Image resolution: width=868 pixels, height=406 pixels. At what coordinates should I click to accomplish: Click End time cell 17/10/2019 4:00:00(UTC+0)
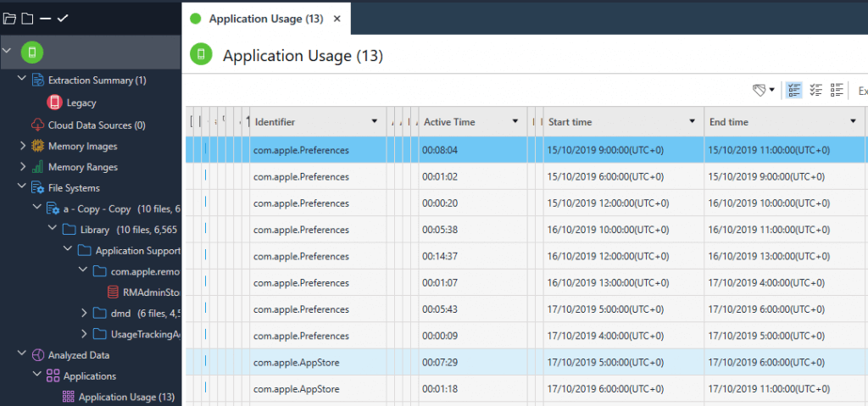(786, 283)
